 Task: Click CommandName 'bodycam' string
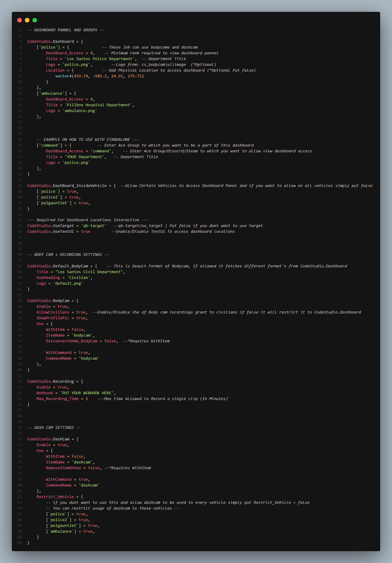click(89, 358)
